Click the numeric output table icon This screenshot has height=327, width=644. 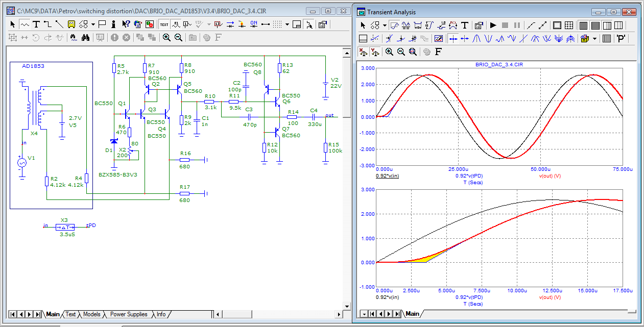coord(607,38)
